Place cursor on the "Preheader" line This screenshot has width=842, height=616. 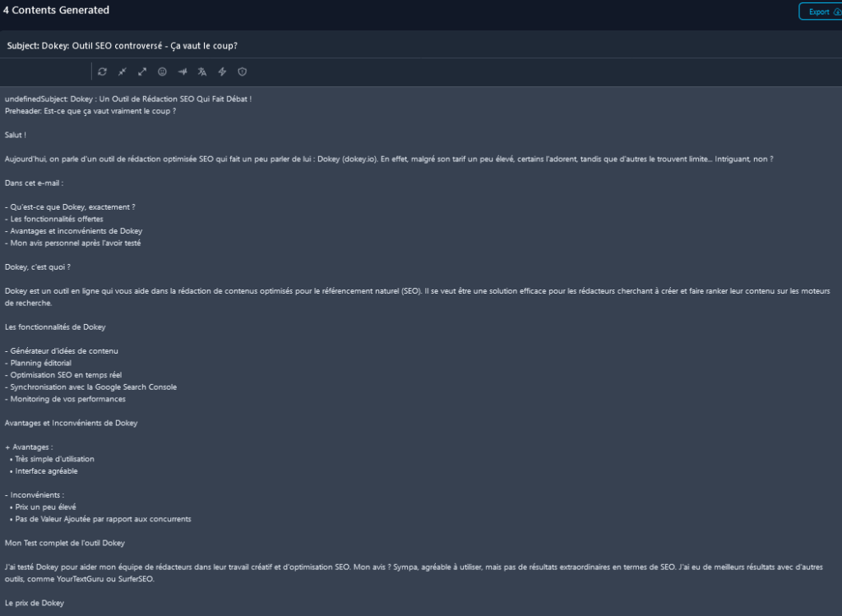tap(90, 111)
